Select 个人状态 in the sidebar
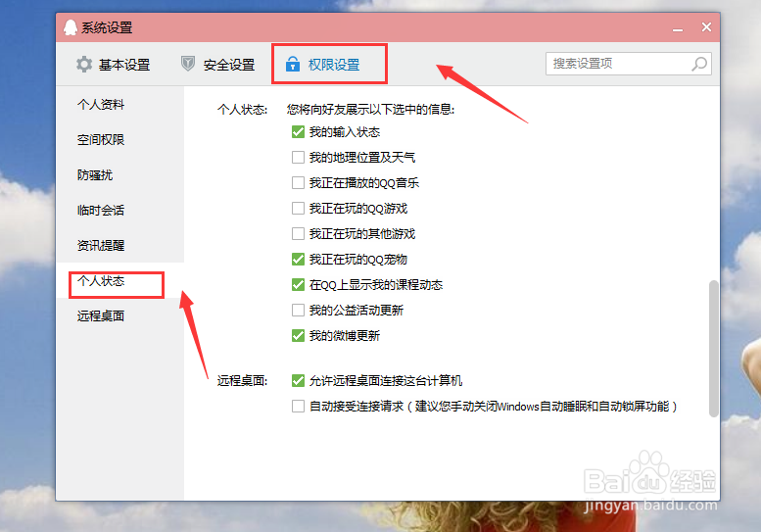This screenshot has height=532, width=761. pyautogui.click(x=101, y=280)
